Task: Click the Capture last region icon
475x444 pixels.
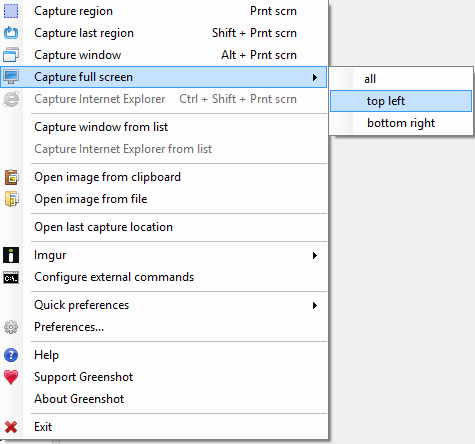Action: tap(11, 33)
